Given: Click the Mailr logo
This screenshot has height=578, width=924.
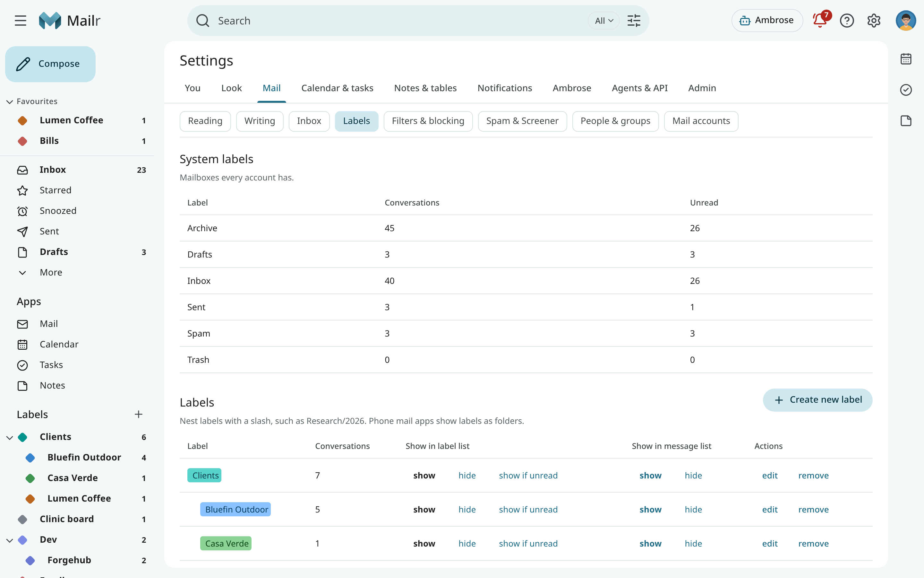Looking at the screenshot, I should 70,21.
